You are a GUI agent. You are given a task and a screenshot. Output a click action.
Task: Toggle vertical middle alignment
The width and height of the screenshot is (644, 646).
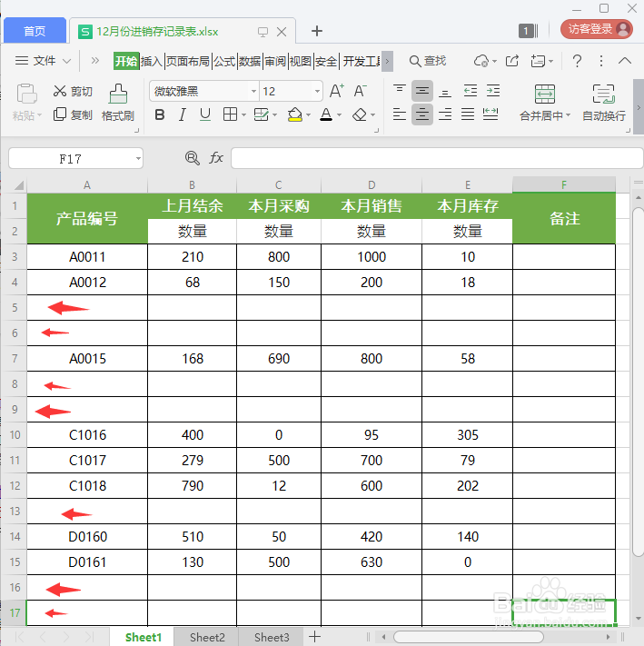(x=422, y=91)
